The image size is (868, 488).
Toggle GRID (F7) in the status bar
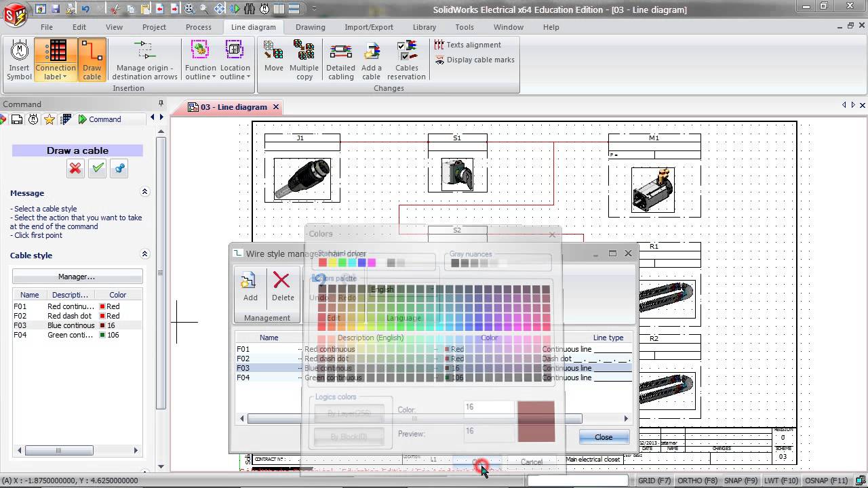pos(655,481)
